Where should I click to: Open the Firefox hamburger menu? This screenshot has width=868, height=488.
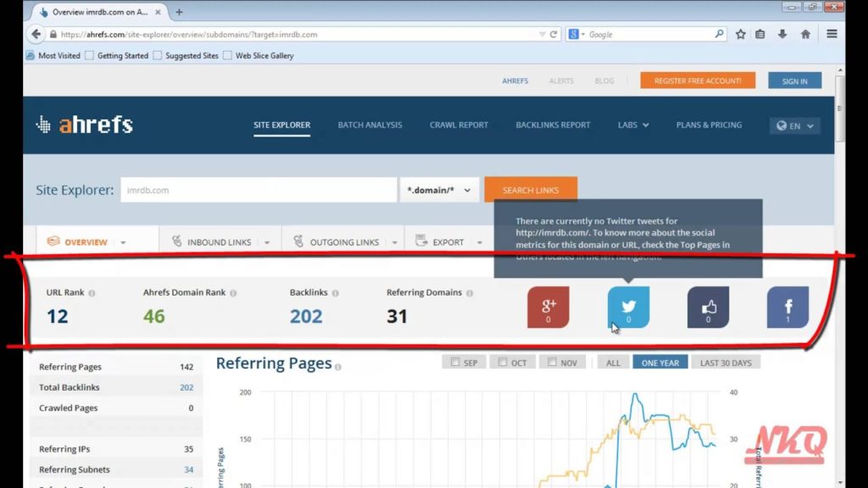coord(832,34)
